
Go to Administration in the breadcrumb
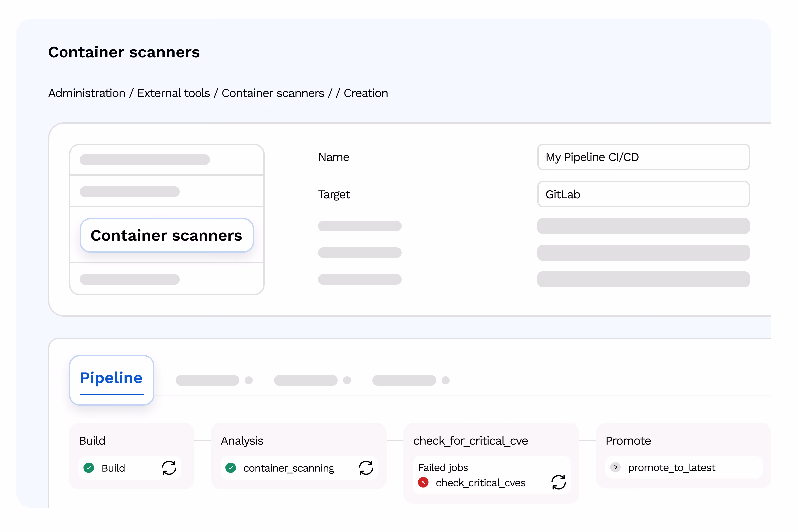coord(87,93)
